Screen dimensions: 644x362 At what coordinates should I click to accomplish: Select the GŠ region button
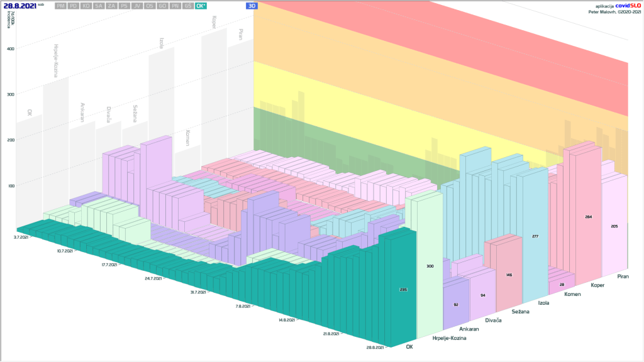coord(187,6)
